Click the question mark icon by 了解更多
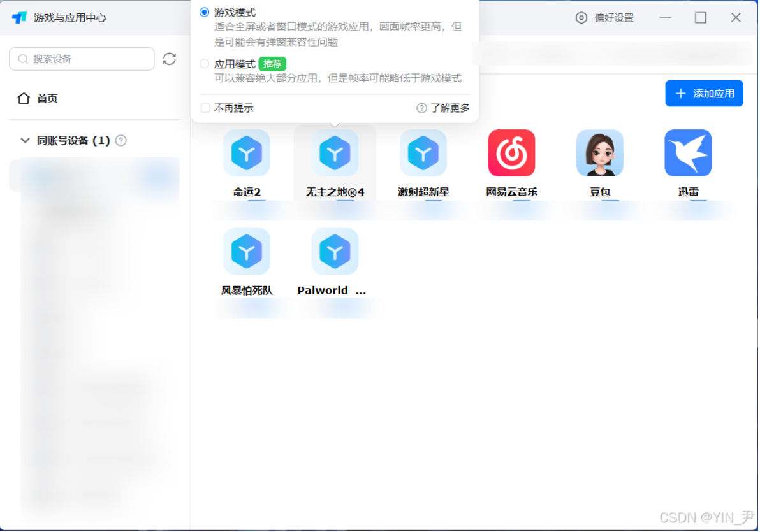Viewport: 760px width, 532px height. [x=421, y=108]
